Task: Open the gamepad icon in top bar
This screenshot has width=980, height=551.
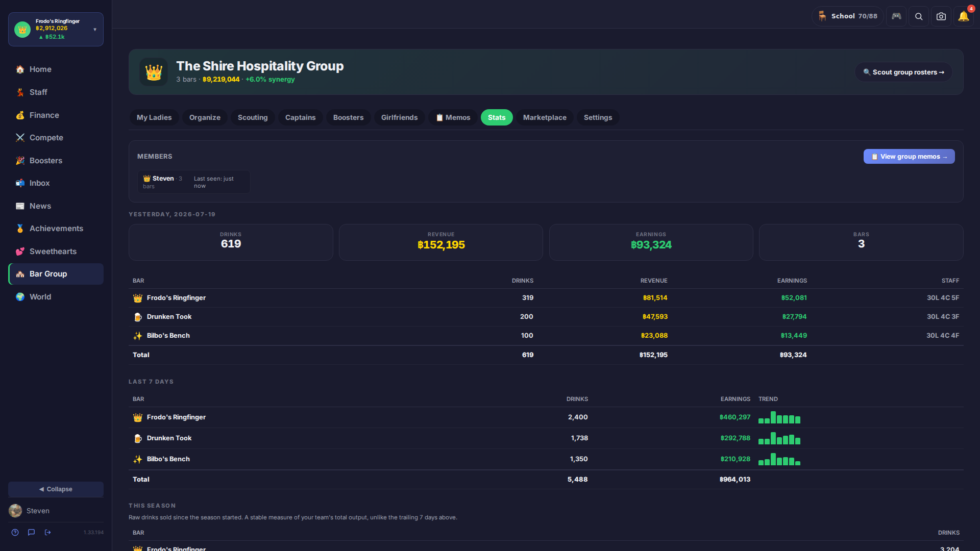Action: (x=896, y=16)
